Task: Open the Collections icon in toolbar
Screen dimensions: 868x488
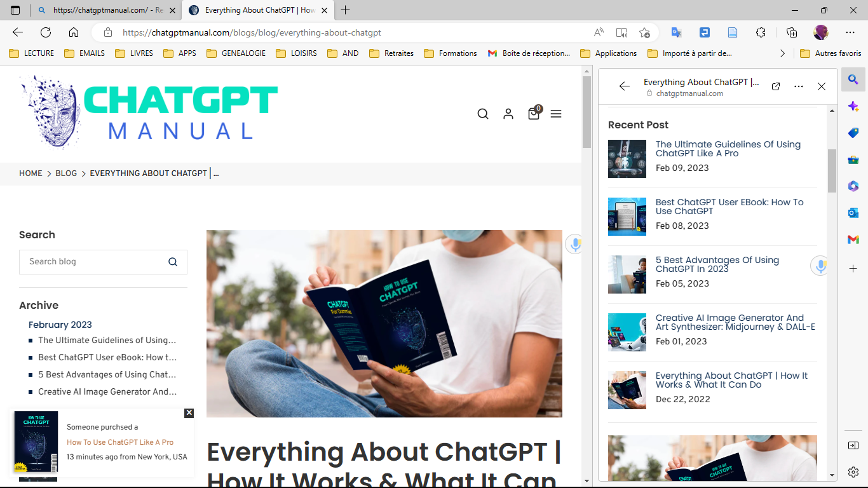Action: coord(792,32)
